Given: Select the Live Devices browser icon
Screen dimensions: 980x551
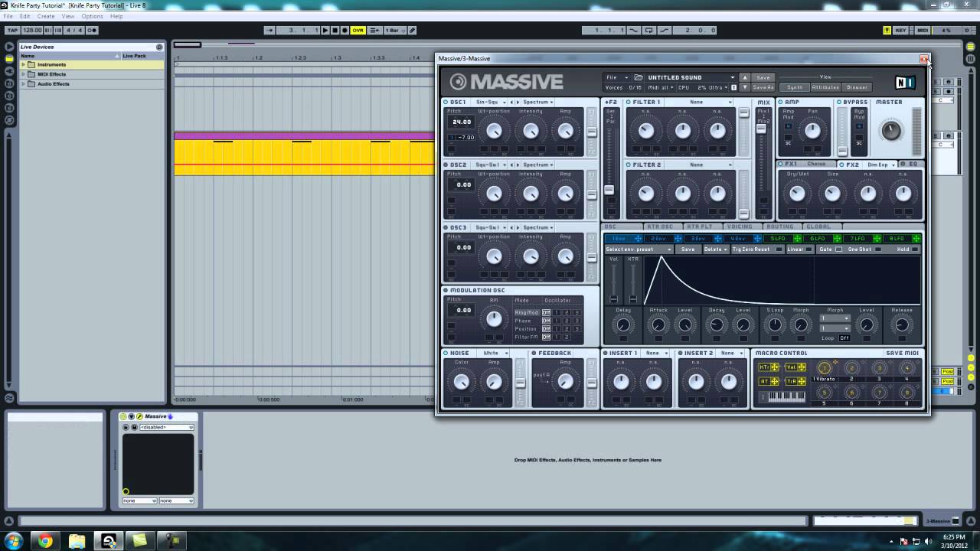Looking at the screenshot, I should (x=9, y=58).
